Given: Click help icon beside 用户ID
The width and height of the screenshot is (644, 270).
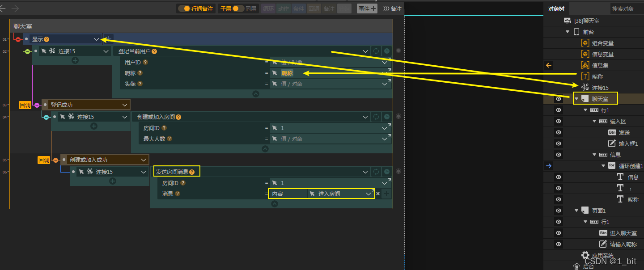Looking at the screenshot, I should click(x=145, y=63).
